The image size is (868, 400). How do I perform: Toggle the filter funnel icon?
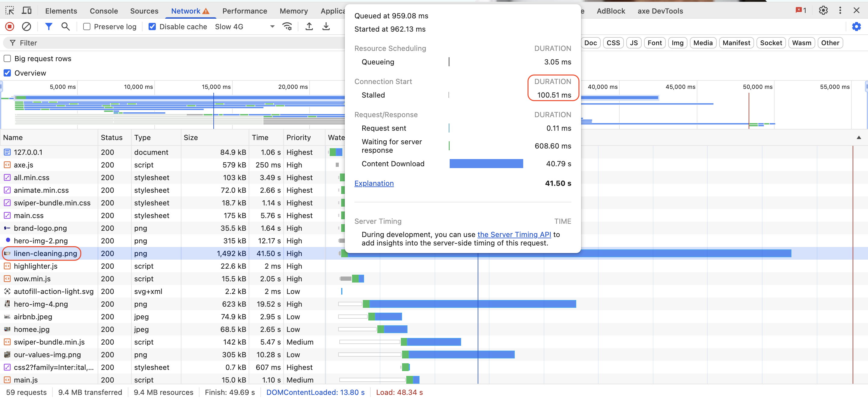coord(49,27)
